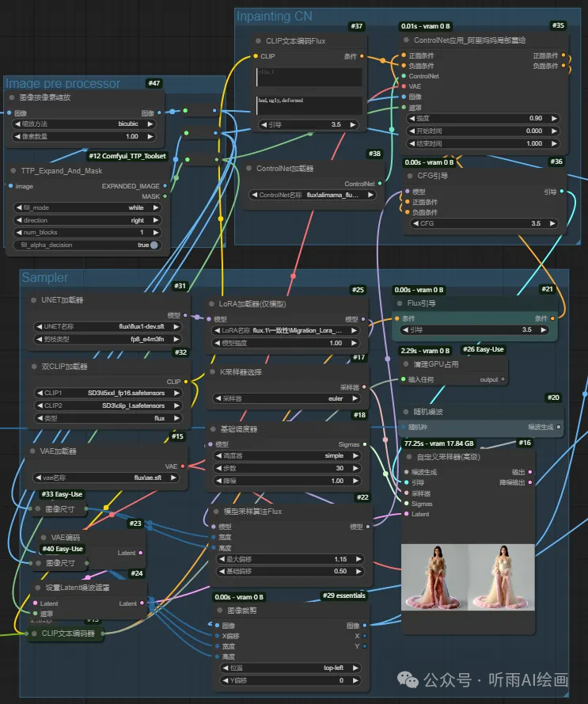588x704 pixels.
Task: Click the 'bad, ugly, deformed' text box
Action: point(309,105)
